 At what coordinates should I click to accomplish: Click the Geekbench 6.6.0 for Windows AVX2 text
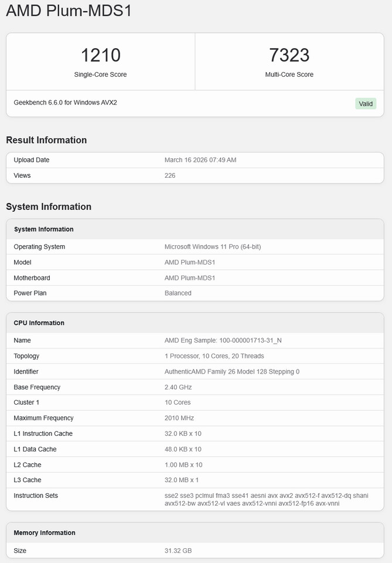[65, 103]
